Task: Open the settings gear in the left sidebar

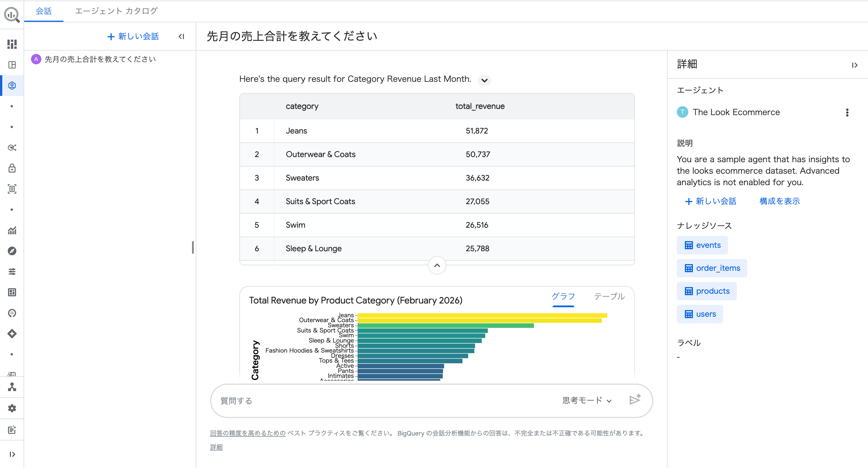Action: point(12,408)
